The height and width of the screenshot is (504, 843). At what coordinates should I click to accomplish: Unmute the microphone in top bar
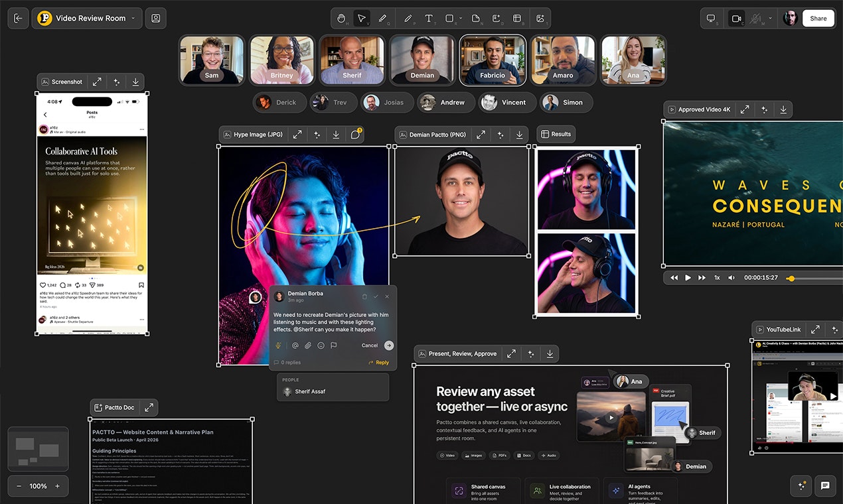(x=755, y=18)
